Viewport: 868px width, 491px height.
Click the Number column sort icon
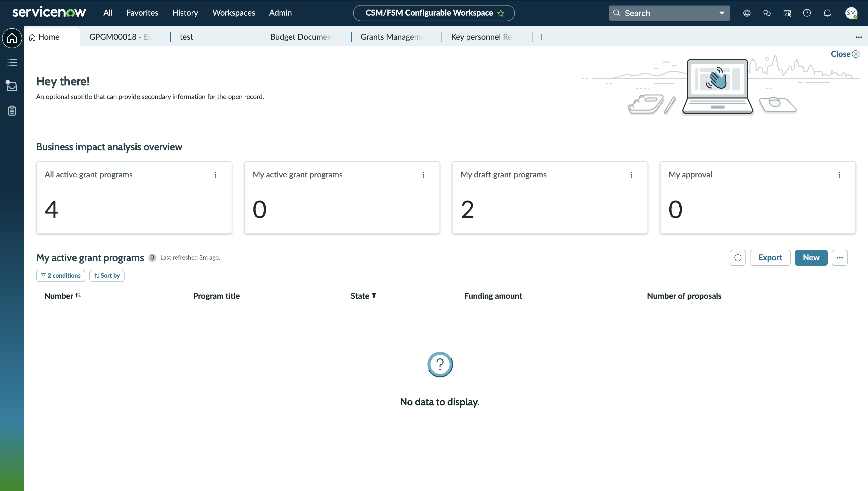[x=78, y=296]
